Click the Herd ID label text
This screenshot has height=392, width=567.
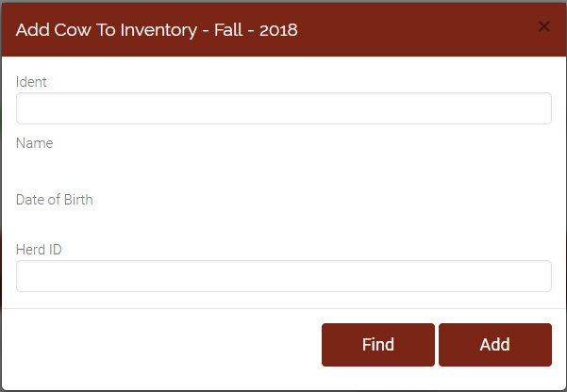pyautogui.click(x=39, y=250)
